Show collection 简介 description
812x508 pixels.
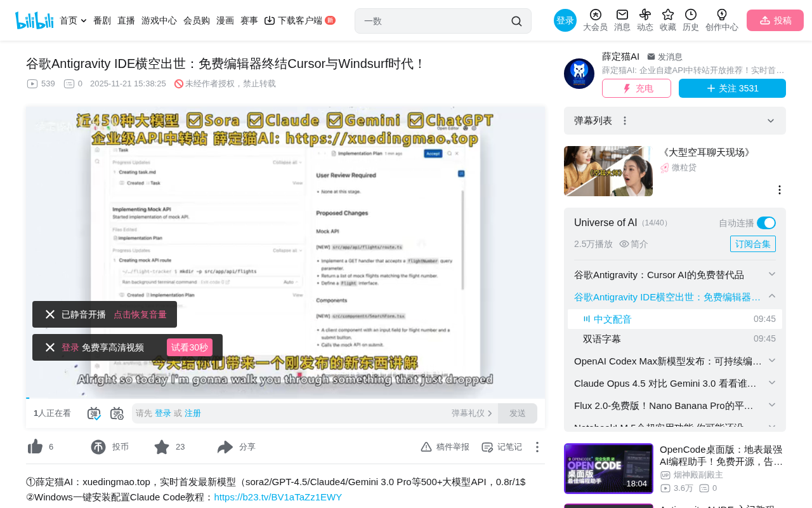[x=634, y=244]
